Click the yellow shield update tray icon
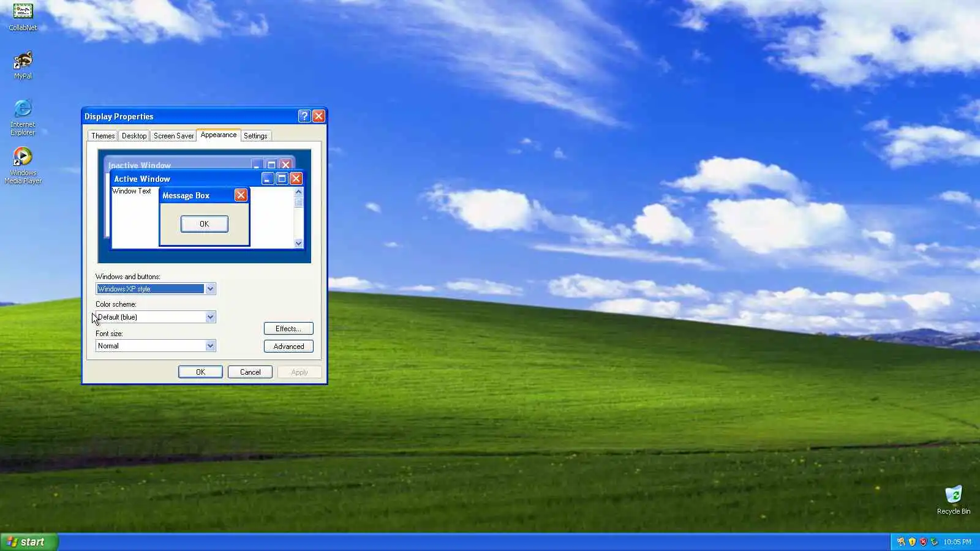The height and width of the screenshot is (551, 980). tap(912, 542)
